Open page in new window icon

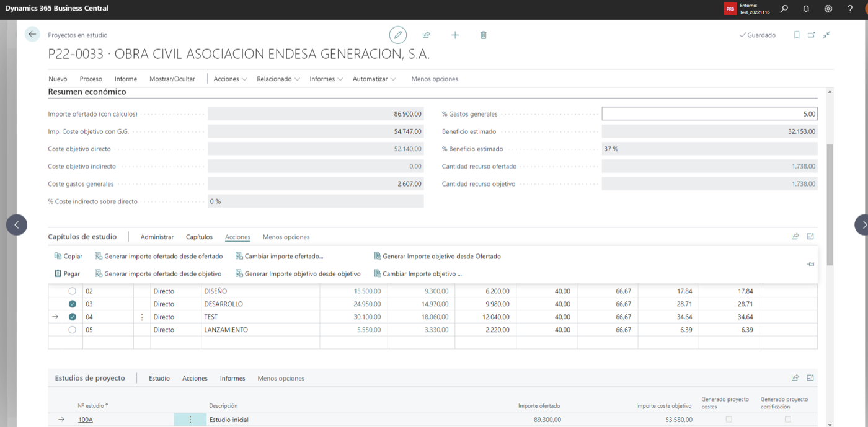click(812, 35)
